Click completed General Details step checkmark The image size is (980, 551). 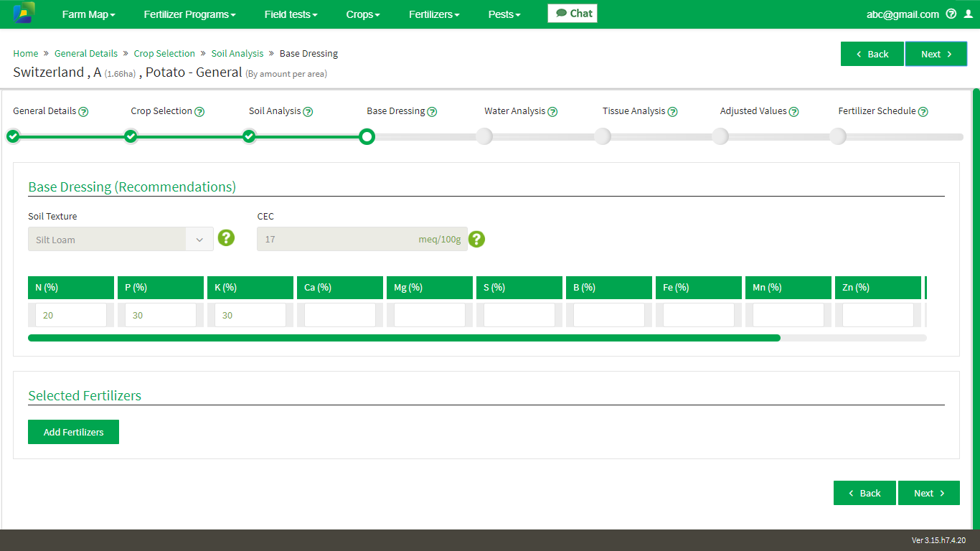pyautogui.click(x=13, y=136)
